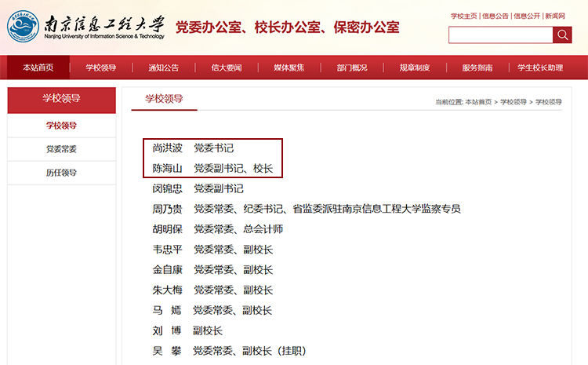The width and height of the screenshot is (588, 365).
Task: Click 本站首页 in the breadcrumb trail
Action: (478, 102)
